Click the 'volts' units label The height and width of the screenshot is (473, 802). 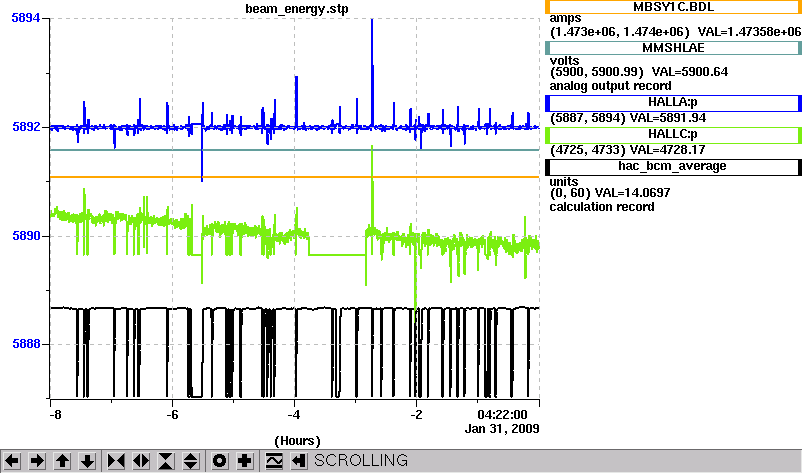564,60
